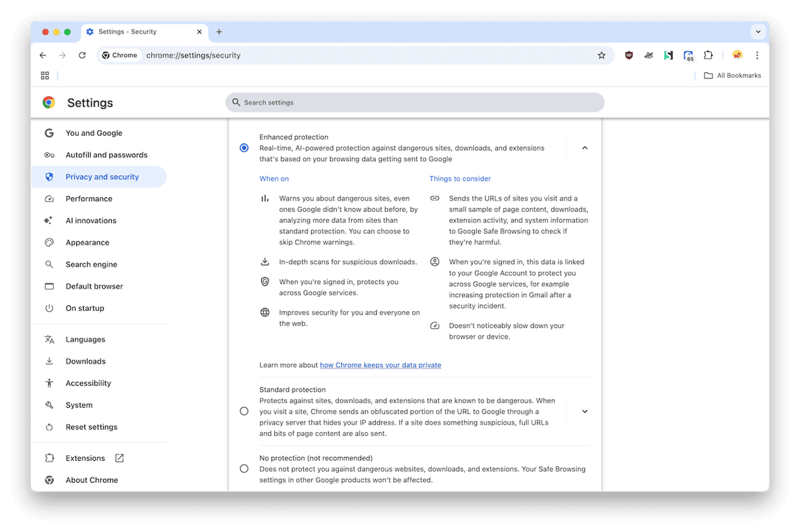Click the Chrome logo beside Settings

[49, 103]
